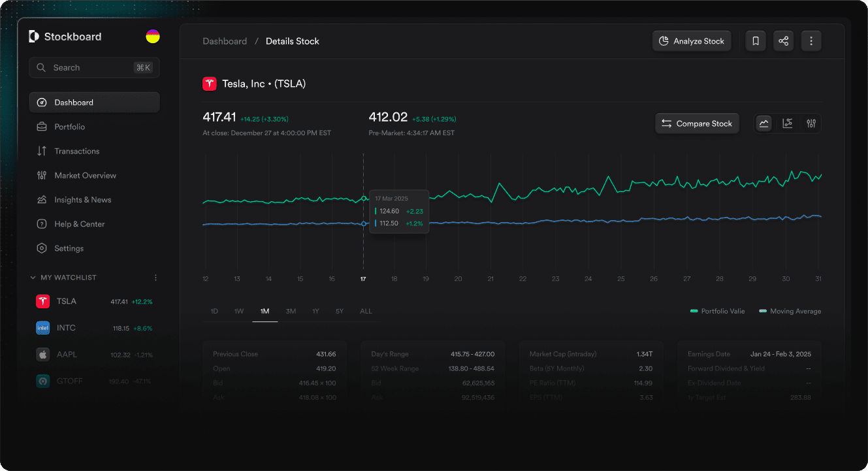Open the more options menu in the header
868x471 pixels.
pos(811,41)
